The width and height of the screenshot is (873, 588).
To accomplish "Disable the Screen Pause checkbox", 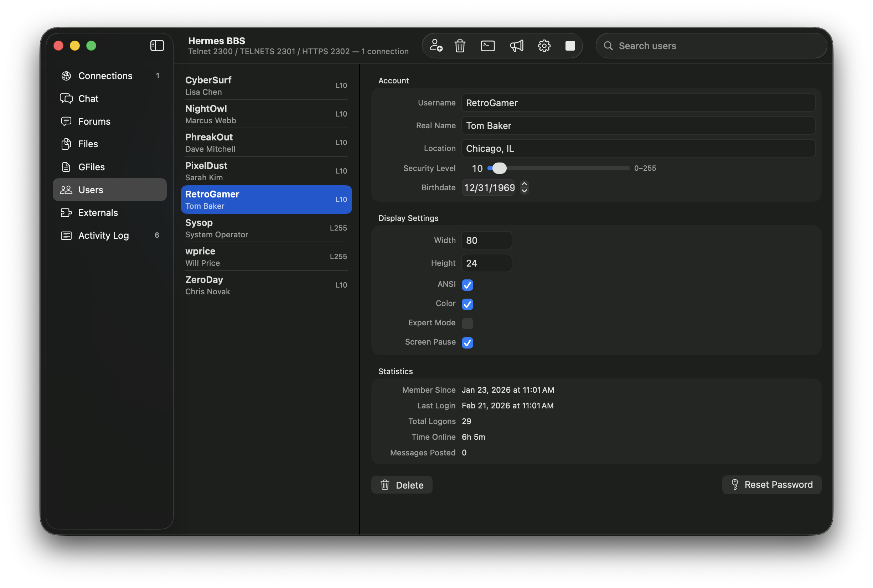I will [467, 343].
